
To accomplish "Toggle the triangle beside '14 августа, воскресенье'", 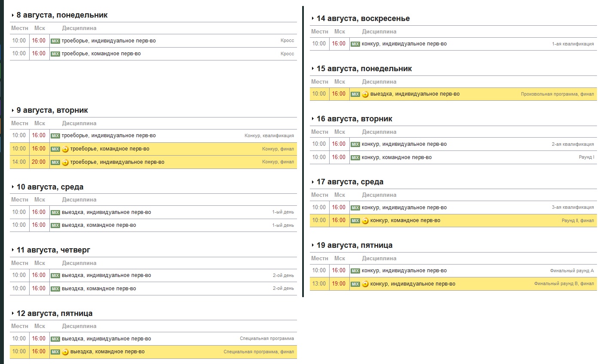I will point(313,19).
